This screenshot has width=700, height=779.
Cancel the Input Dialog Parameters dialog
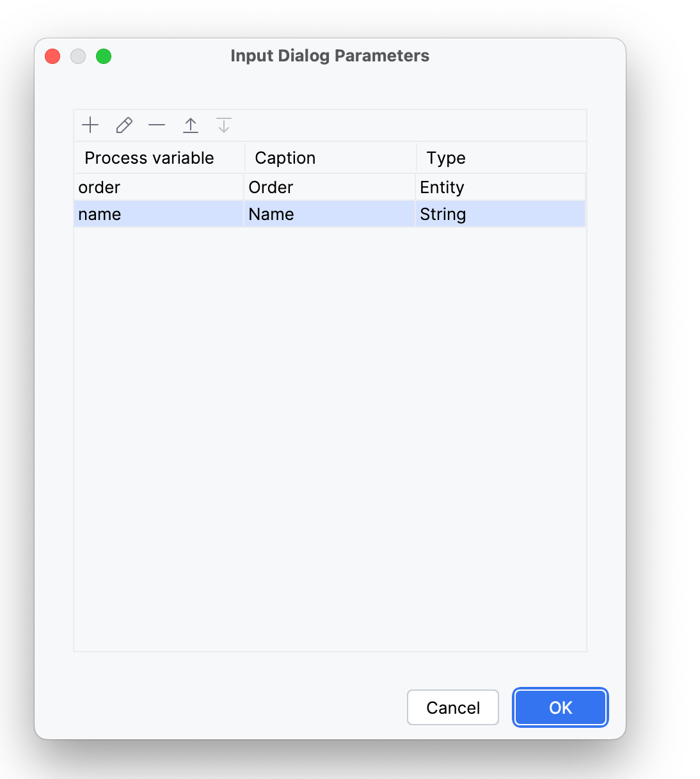click(x=453, y=707)
